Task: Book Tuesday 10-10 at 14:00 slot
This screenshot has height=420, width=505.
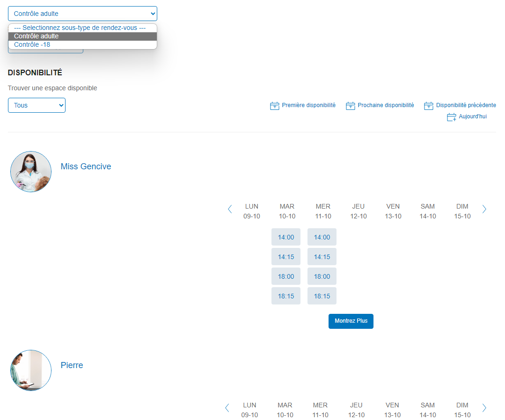Action: (286, 237)
